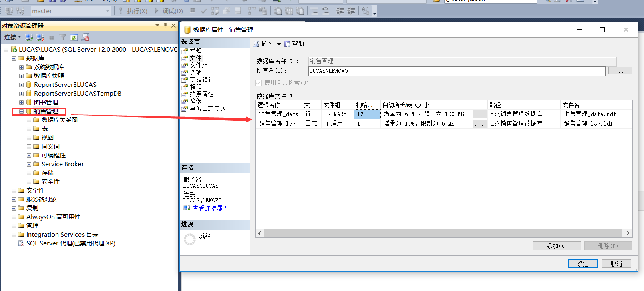Toggle the 使用全文检索 checkbox
Screen dimensions: 644x291
click(258, 83)
